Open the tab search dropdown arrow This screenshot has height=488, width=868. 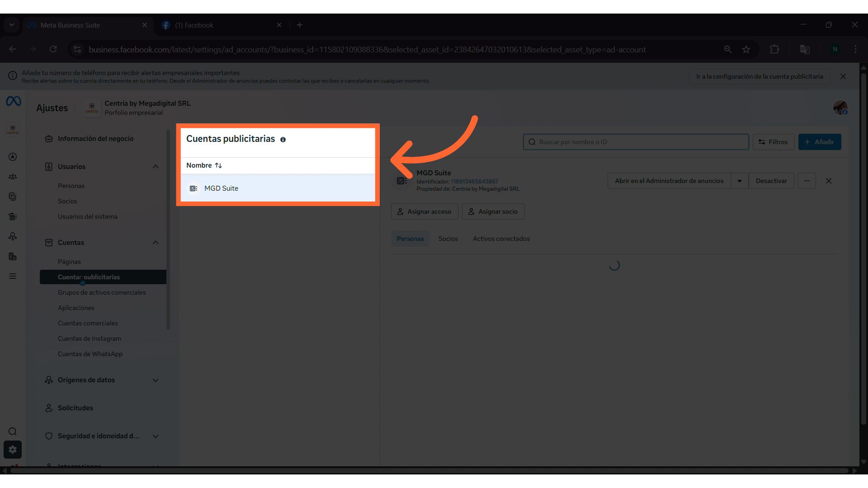tap(12, 25)
